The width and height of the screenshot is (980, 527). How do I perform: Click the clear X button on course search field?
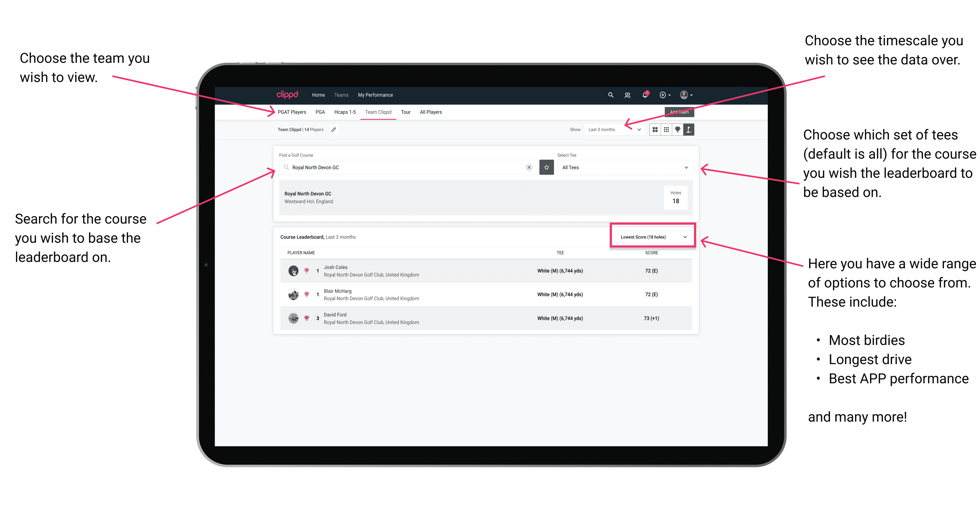[x=528, y=168]
